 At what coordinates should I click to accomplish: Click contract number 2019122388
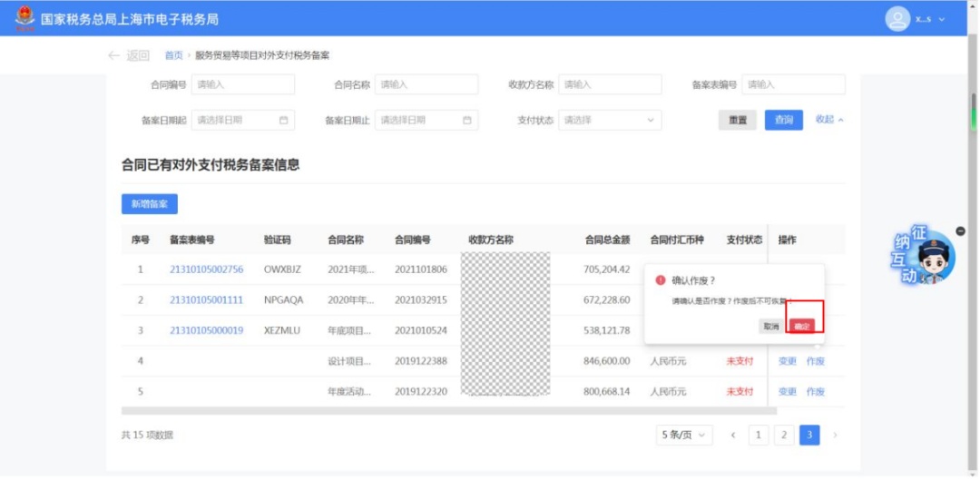click(421, 360)
